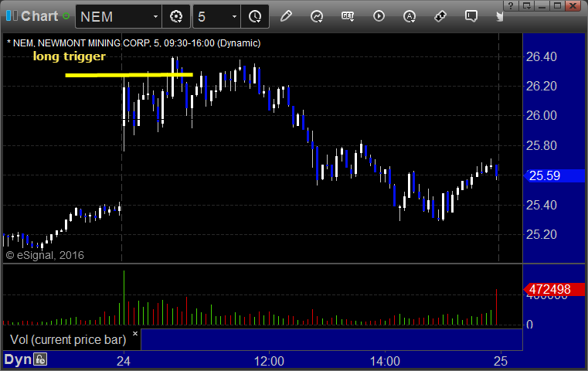Click the 26.40 price axis label

(542, 56)
